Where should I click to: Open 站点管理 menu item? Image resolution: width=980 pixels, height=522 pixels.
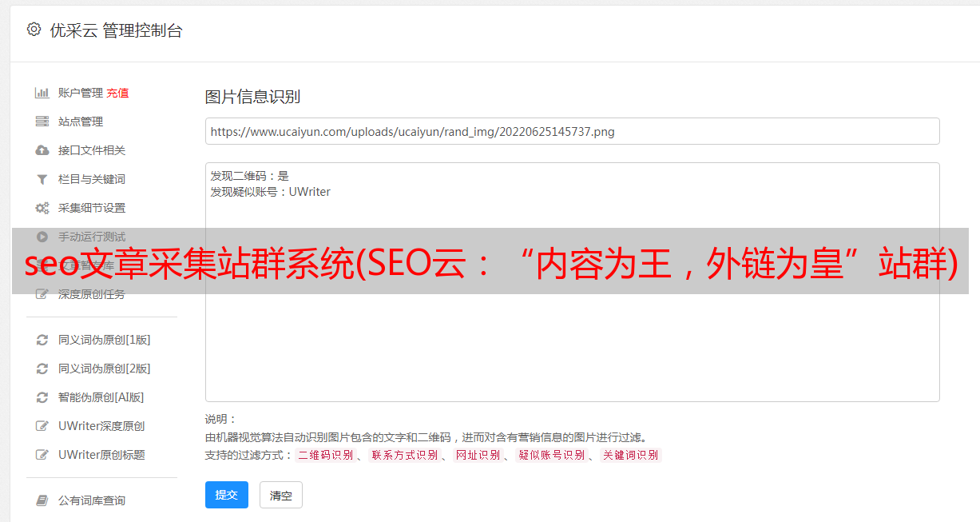(81, 122)
